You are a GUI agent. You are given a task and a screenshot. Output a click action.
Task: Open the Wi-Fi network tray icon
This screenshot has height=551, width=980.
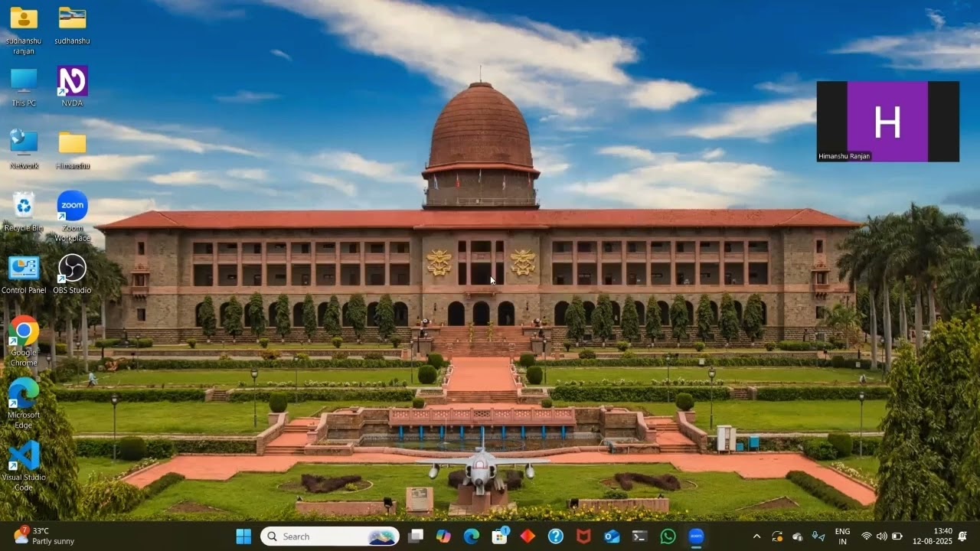coord(867,536)
